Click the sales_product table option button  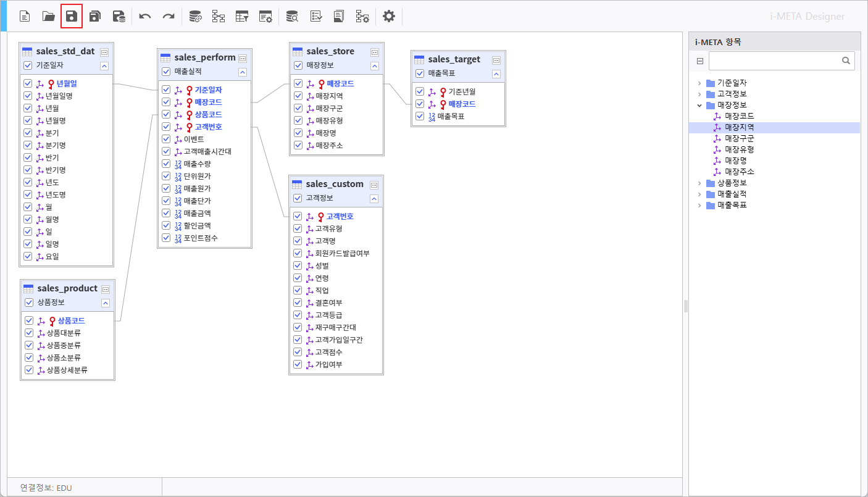[106, 289]
